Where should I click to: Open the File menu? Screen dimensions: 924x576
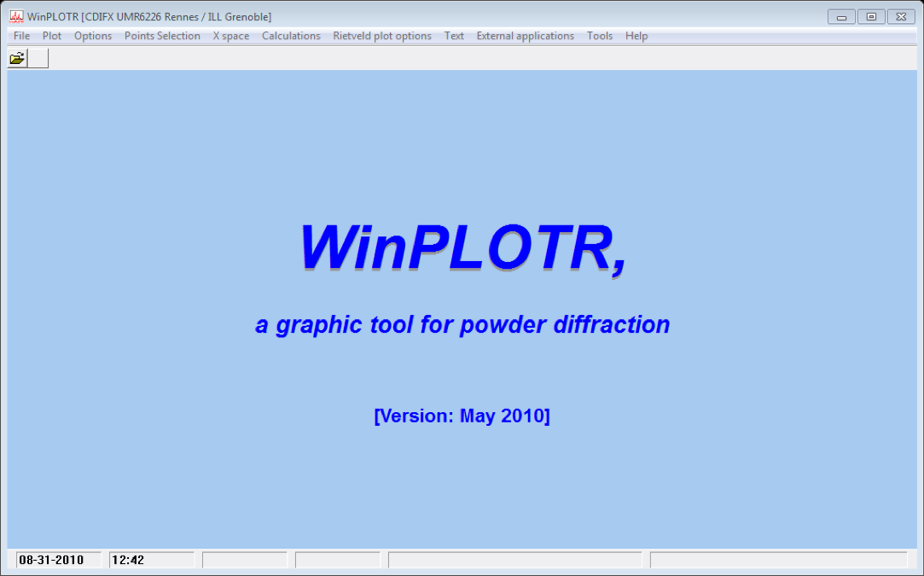[x=22, y=36]
